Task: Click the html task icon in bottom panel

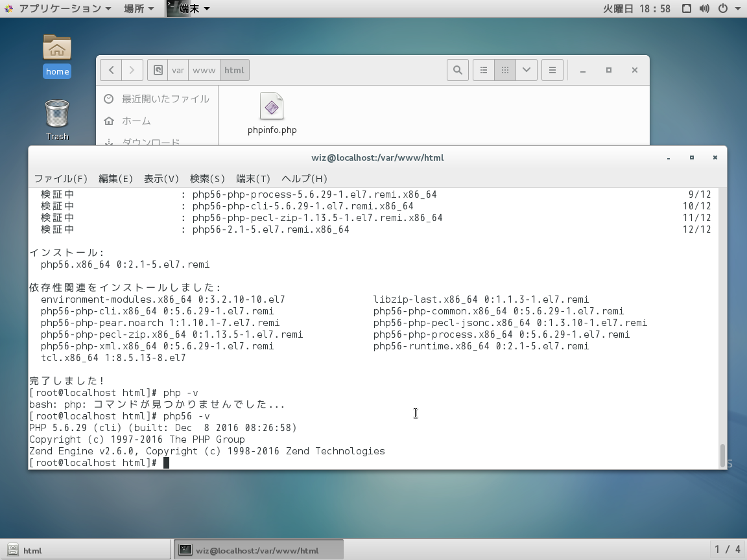Action: click(x=13, y=550)
